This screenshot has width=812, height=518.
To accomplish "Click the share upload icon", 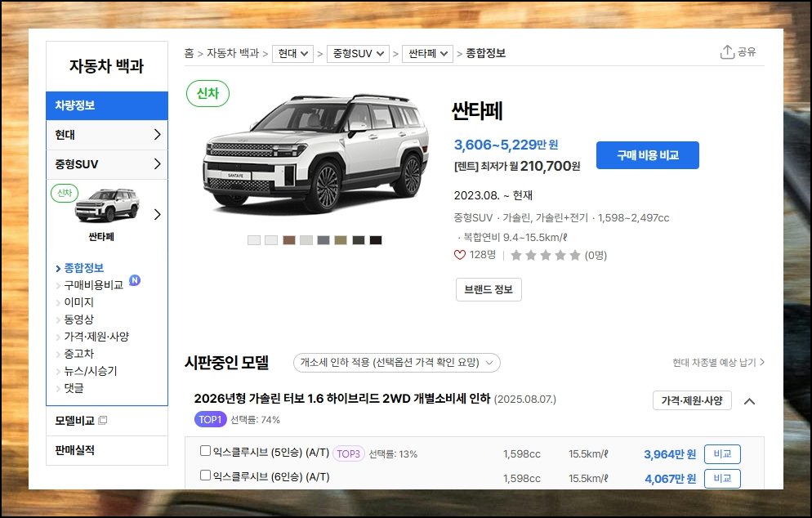I will pyautogui.click(x=727, y=51).
